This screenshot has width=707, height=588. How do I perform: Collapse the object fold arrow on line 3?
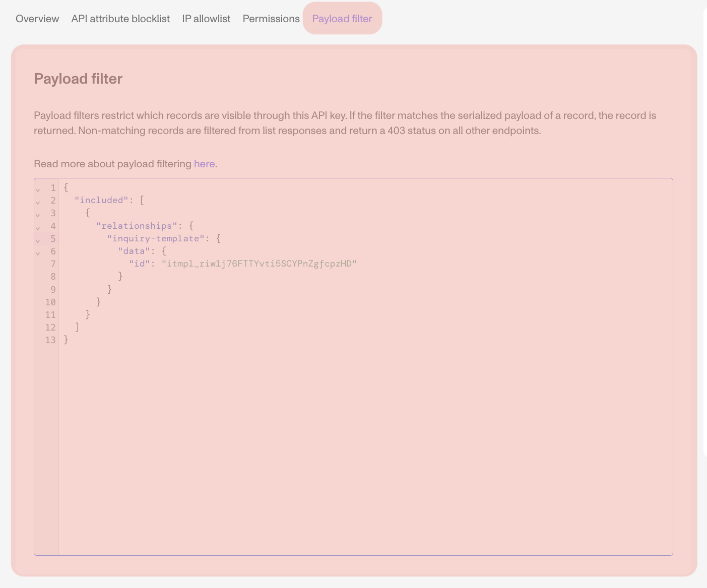(x=38, y=215)
